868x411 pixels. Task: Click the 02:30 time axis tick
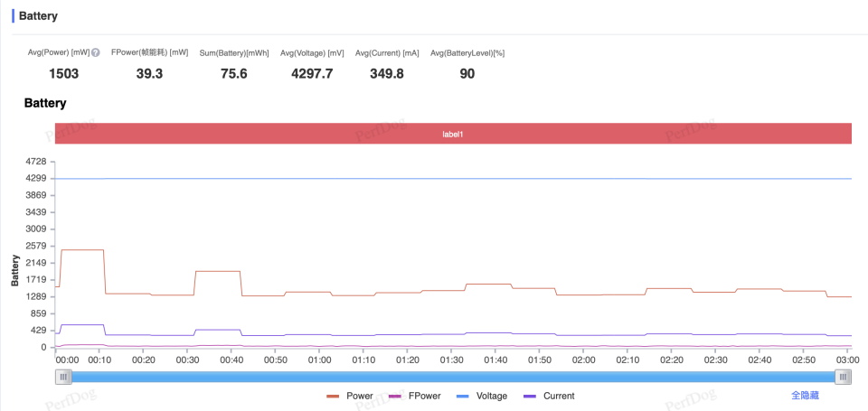(715, 360)
